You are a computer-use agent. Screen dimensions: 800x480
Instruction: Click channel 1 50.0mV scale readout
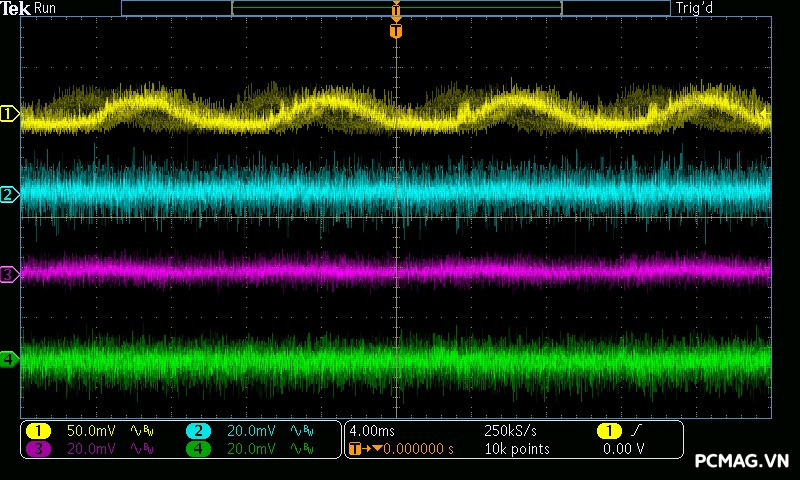point(91,431)
